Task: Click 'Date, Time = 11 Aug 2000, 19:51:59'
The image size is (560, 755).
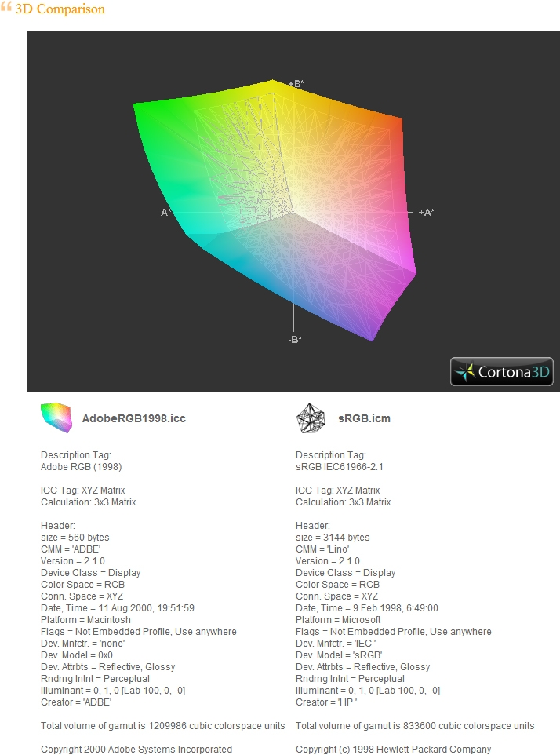Action: 118,608
